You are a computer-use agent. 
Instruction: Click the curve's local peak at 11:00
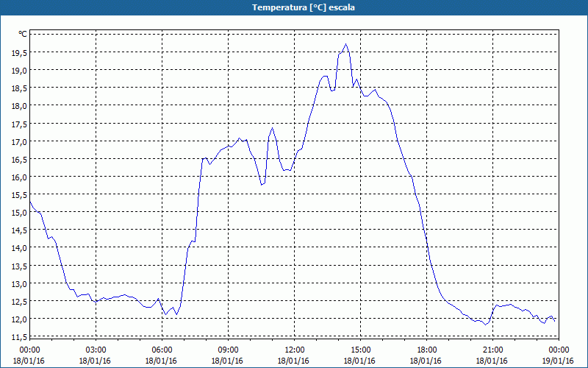[273, 128]
